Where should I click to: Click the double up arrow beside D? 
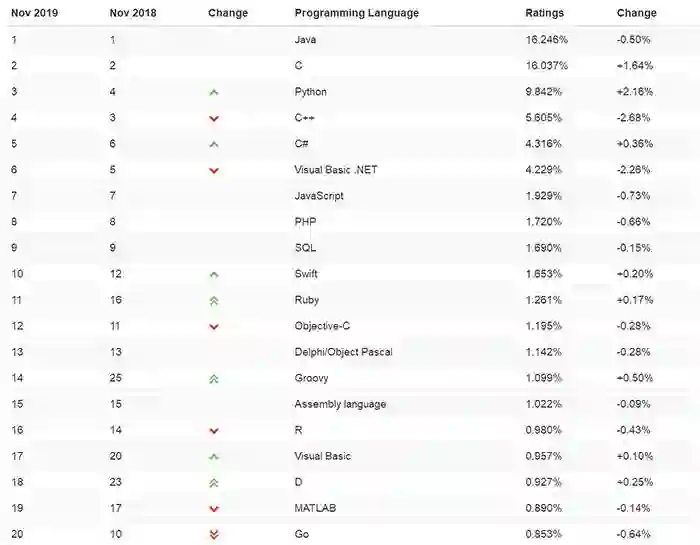pos(214,483)
